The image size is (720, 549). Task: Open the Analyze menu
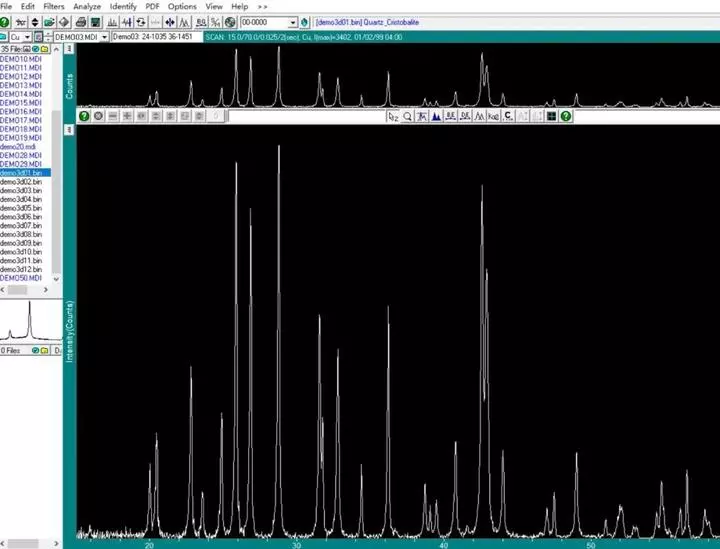[87, 6]
